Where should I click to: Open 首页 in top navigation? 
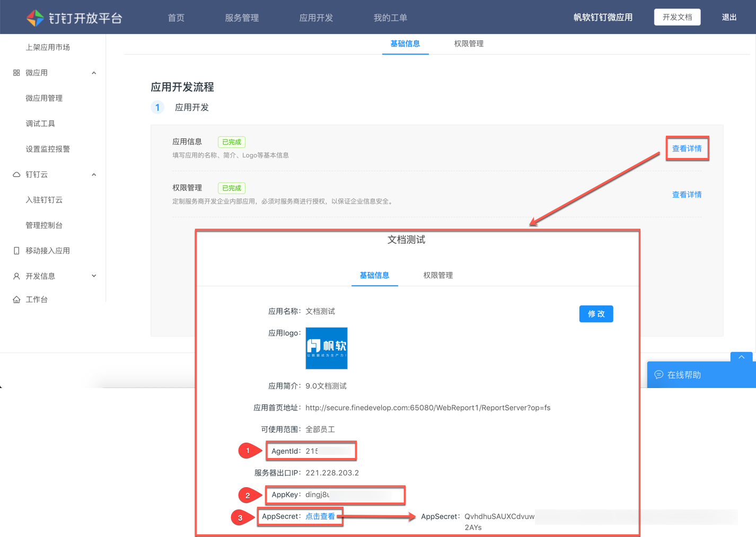pyautogui.click(x=176, y=18)
